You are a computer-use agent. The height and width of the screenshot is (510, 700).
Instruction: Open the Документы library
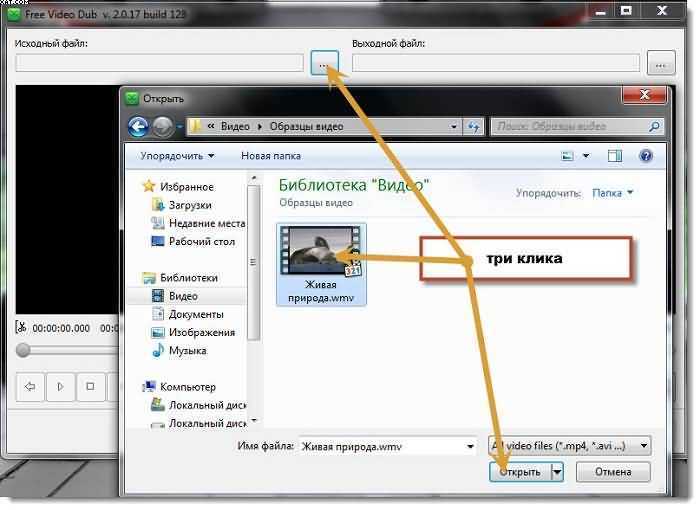pos(196,314)
